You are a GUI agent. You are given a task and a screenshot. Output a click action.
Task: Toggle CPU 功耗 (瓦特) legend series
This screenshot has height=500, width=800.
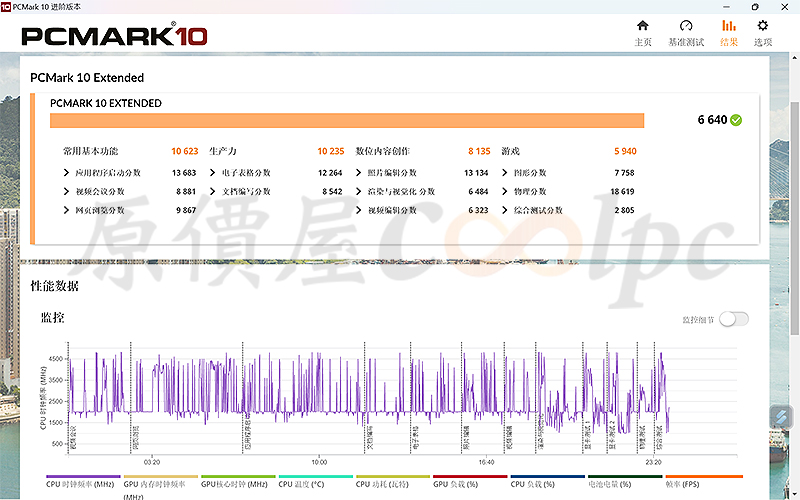(392, 482)
